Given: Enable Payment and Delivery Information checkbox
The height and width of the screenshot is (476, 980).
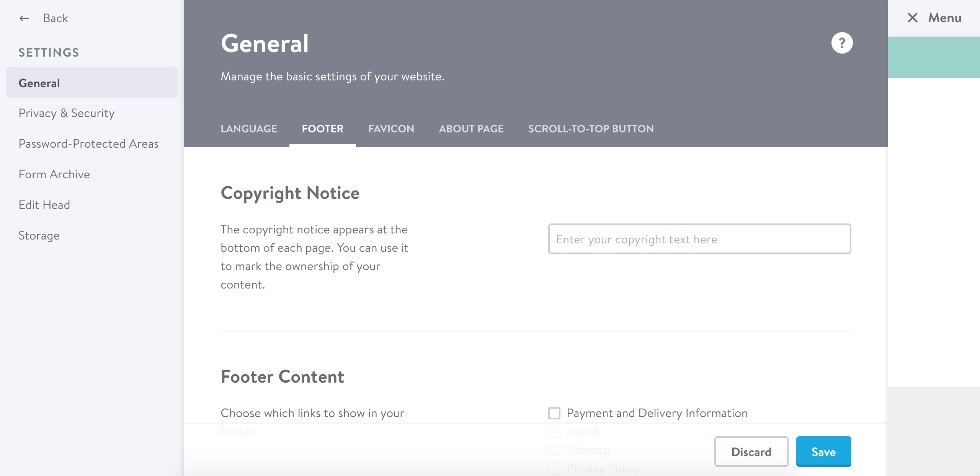Looking at the screenshot, I should pyautogui.click(x=554, y=413).
